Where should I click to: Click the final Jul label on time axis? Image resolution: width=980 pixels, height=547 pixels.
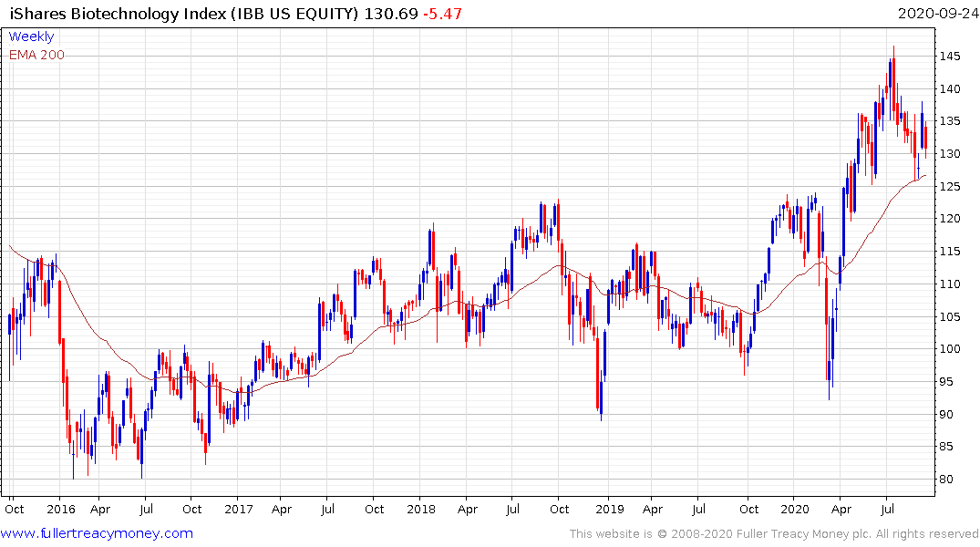click(888, 509)
